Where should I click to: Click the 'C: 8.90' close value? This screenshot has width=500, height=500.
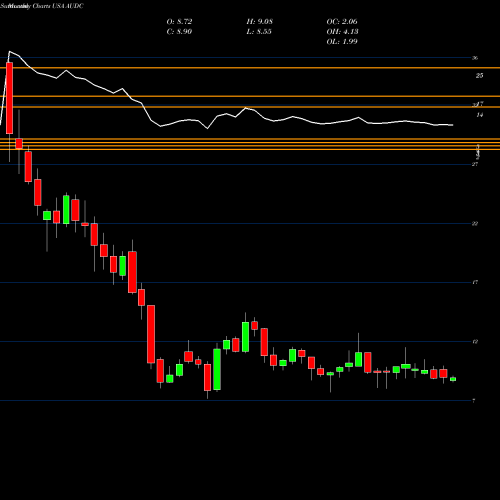coord(179,32)
